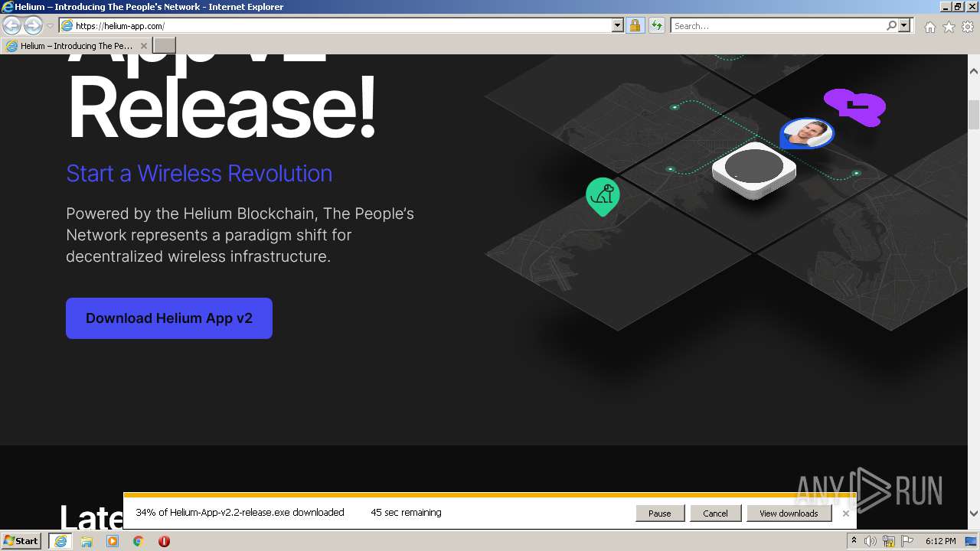The image size is (980, 551).
Task: Click the Download Helium App v2 button
Action: point(169,318)
